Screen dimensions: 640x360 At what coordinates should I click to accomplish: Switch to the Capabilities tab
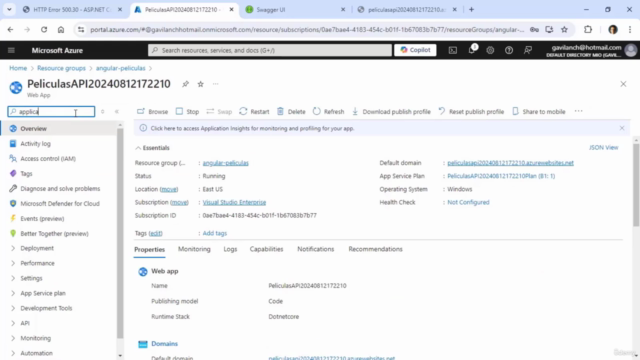(267, 249)
